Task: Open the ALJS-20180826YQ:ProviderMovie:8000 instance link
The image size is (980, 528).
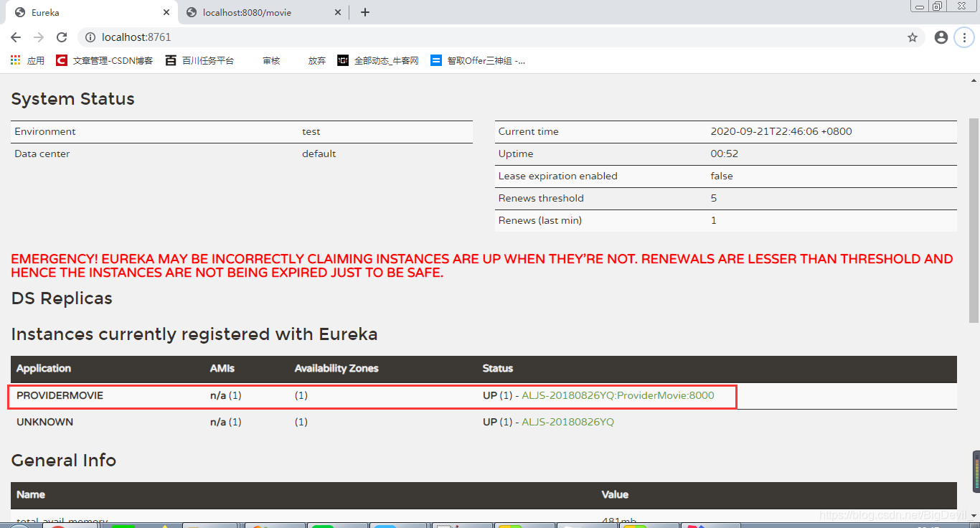Action: [618, 395]
